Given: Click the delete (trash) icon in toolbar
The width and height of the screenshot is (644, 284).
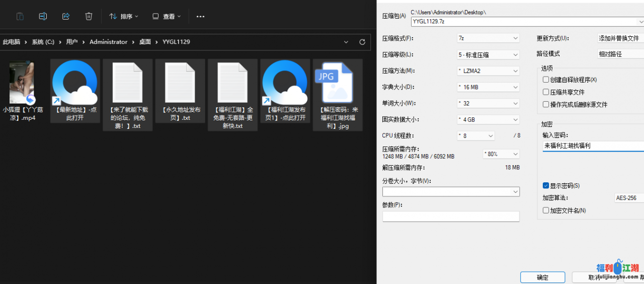Looking at the screenshot, I should pos(89,16).
